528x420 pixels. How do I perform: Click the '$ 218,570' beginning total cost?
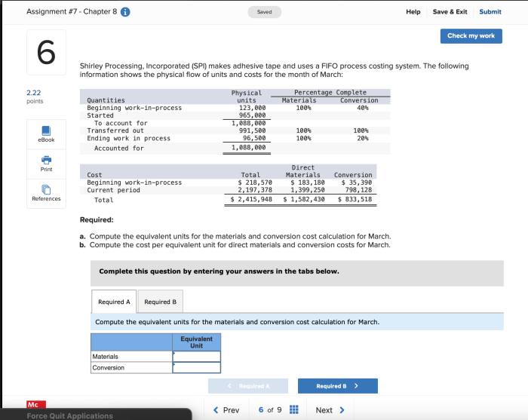255,182
